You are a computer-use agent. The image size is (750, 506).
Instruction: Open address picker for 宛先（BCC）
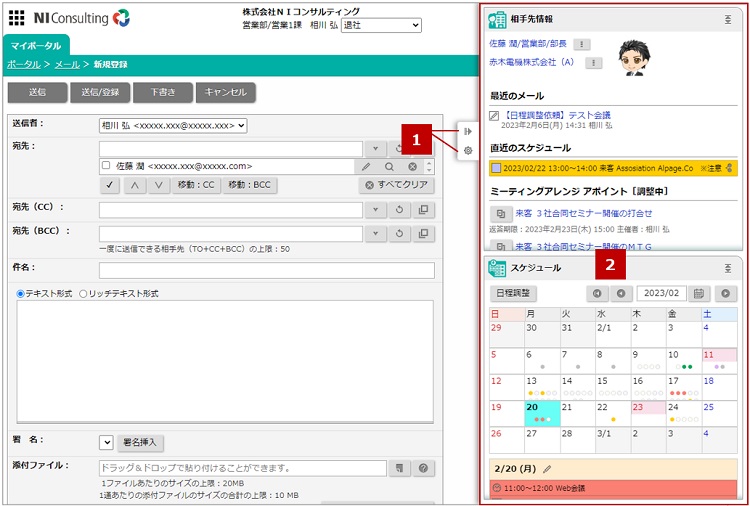coord(423,234)
